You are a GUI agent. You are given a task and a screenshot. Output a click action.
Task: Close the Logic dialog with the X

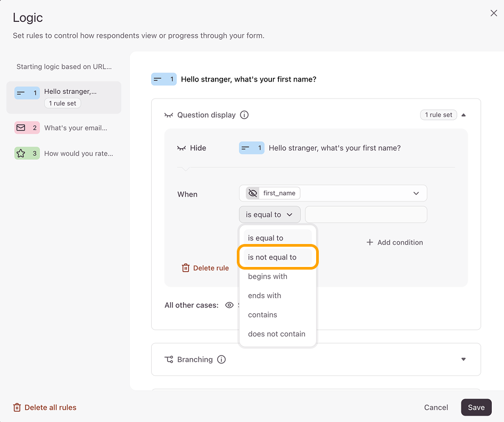[x=494, y=13]
